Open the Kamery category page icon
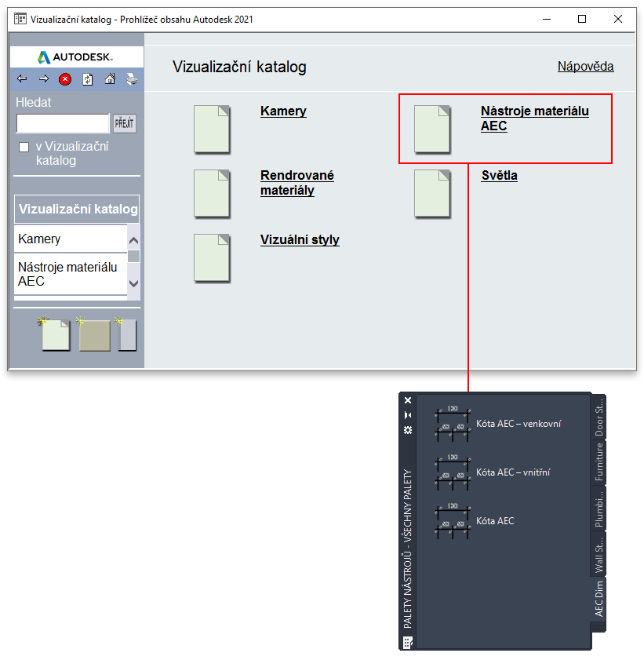This screenshot has height=660, width=644. coord(212,129)
